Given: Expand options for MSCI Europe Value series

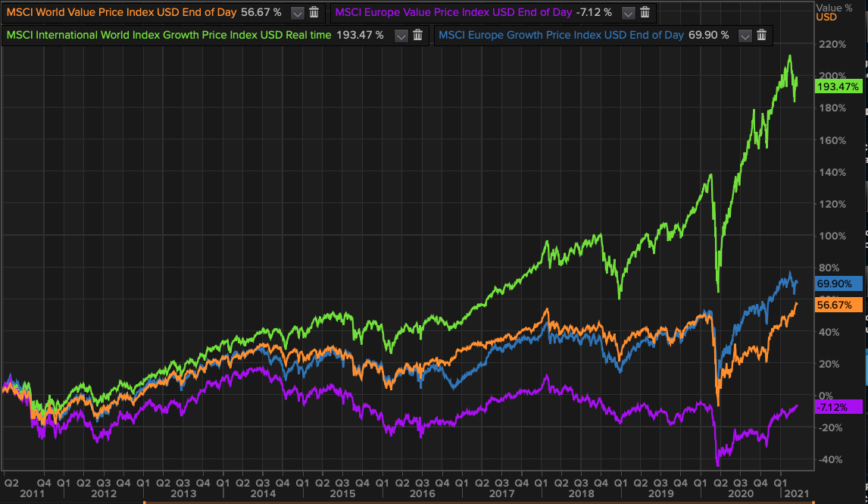Looking at the screenshot, I should point(629,13).
